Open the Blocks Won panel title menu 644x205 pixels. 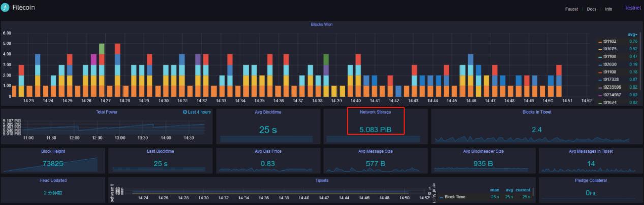tap(321, 24)
